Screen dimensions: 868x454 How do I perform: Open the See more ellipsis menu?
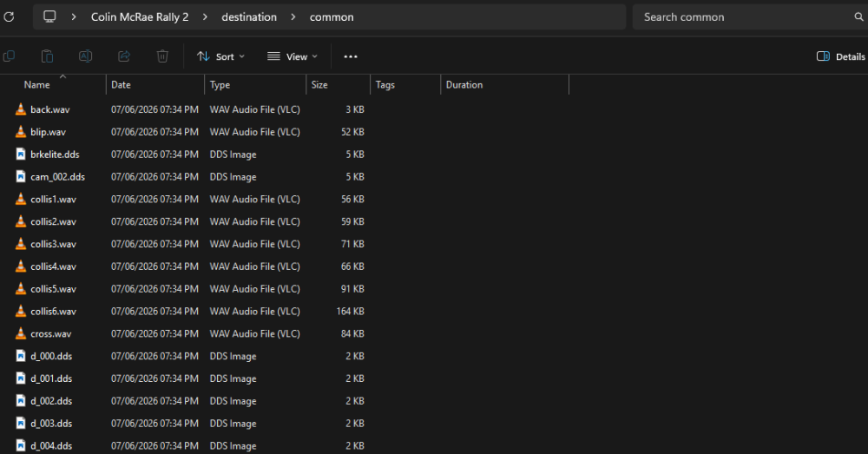(351, 56)
